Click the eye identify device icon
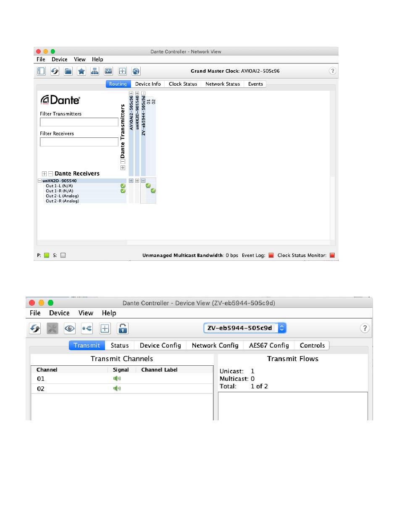399x532 pixels. coord(70,328)
